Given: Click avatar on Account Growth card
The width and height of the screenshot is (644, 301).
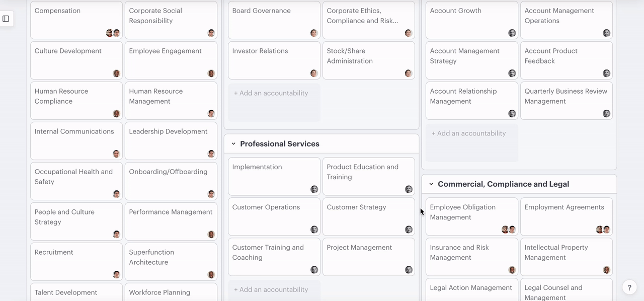Looking at the screenshot, I should pos(512,33).
